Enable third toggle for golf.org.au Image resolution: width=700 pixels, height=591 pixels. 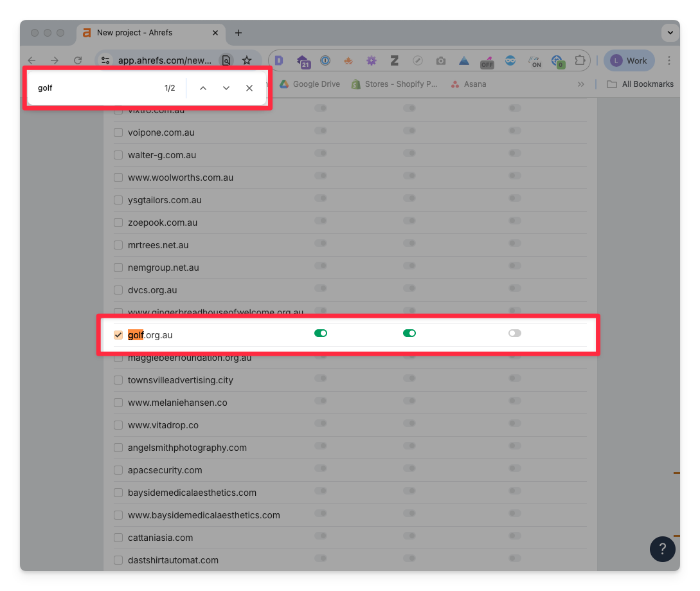[514, 333]
